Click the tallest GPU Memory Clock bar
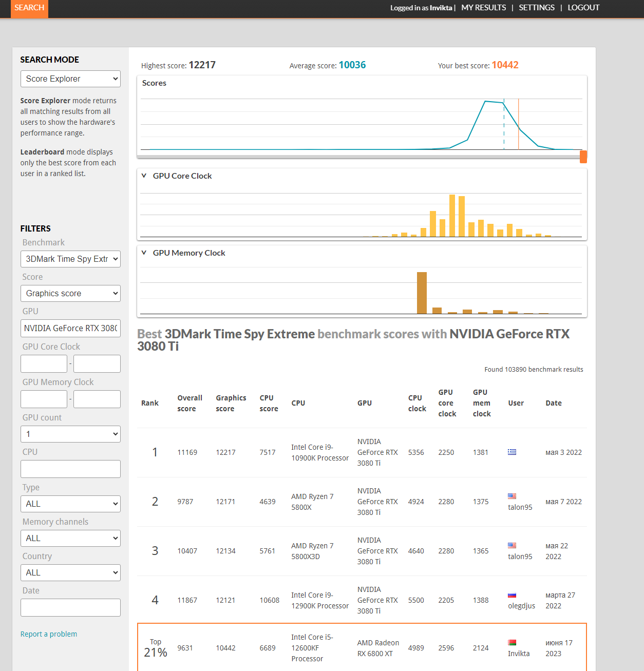Screen dimensions: 644x671 pyautogui.click(x=422, y=293)
